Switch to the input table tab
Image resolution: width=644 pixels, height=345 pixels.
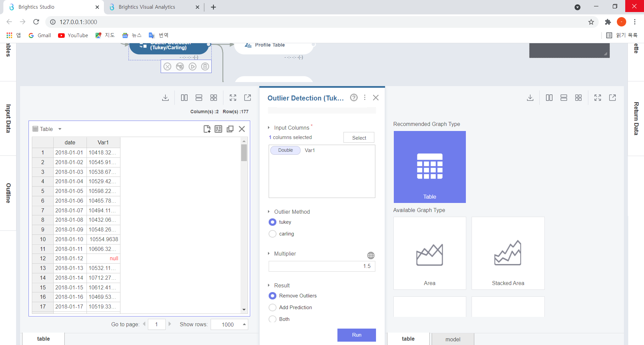click(44, 339)
